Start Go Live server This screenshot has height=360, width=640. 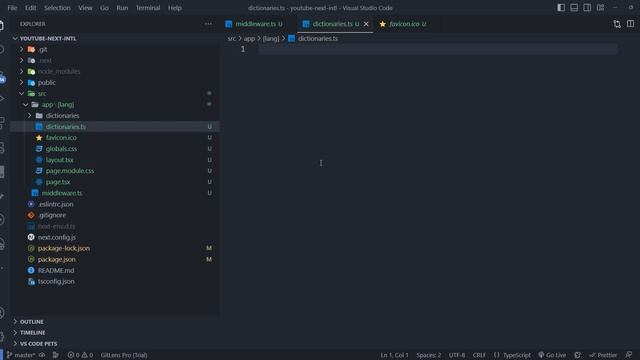click(x=552, y=355)
